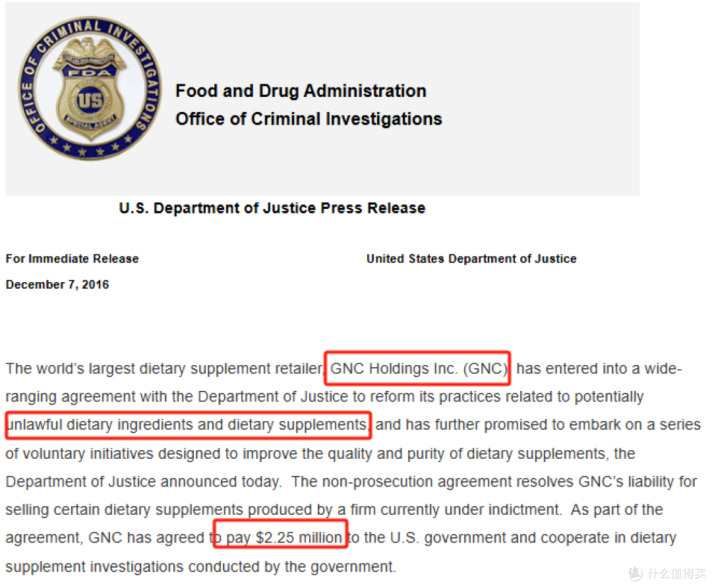Click the words supplement investigations conducted by the government
712x588 pixels.
click(200, 567)
